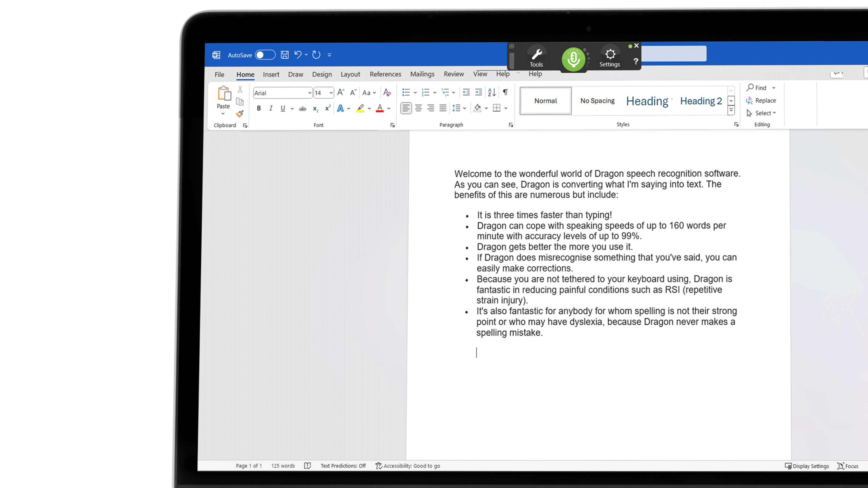Expand the Styles gallery more arrow

731,110
